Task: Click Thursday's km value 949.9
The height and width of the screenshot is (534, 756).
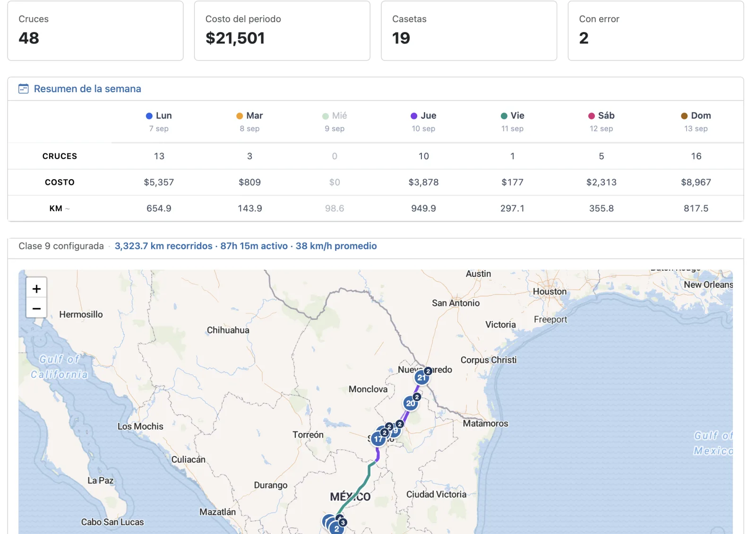Action: point(423,208)
